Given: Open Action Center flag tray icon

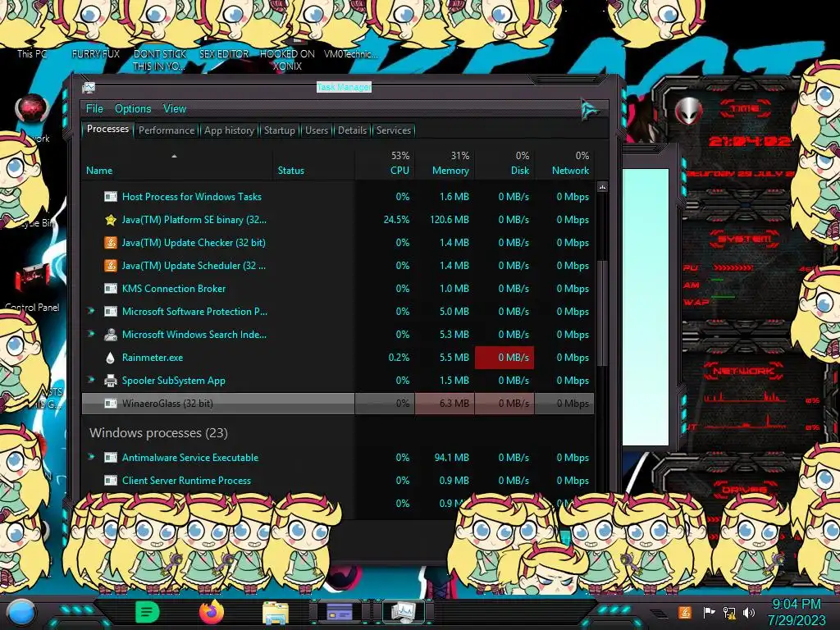Looking at the screenshot, I should 708,612.
